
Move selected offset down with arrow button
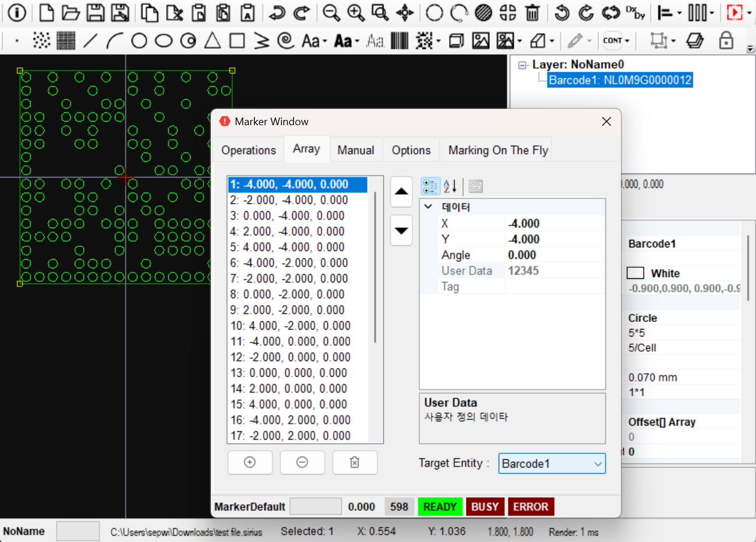401,231
